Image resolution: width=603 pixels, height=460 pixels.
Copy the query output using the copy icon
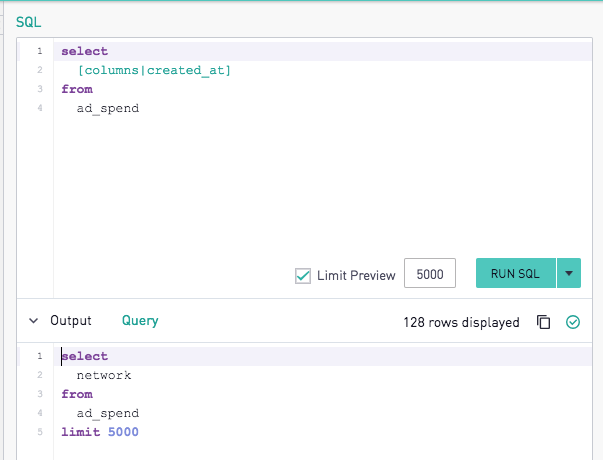pos(543,322)
